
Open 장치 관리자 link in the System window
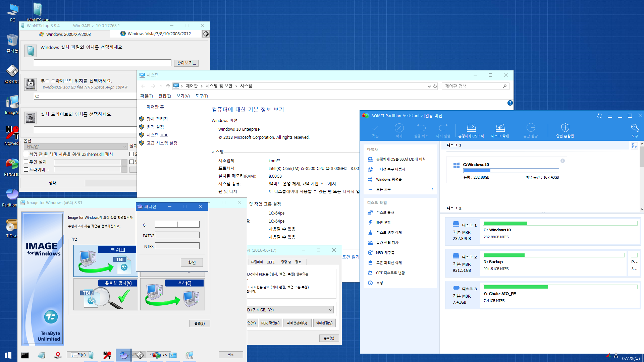(x=157, y=119)
